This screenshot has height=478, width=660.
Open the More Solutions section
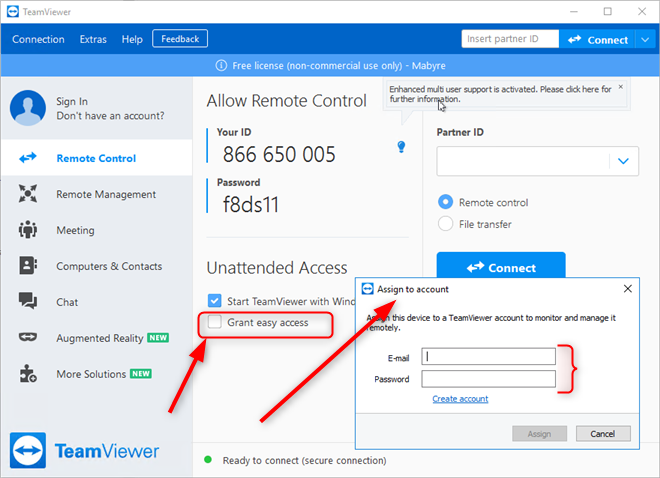[x=96, y=374]
